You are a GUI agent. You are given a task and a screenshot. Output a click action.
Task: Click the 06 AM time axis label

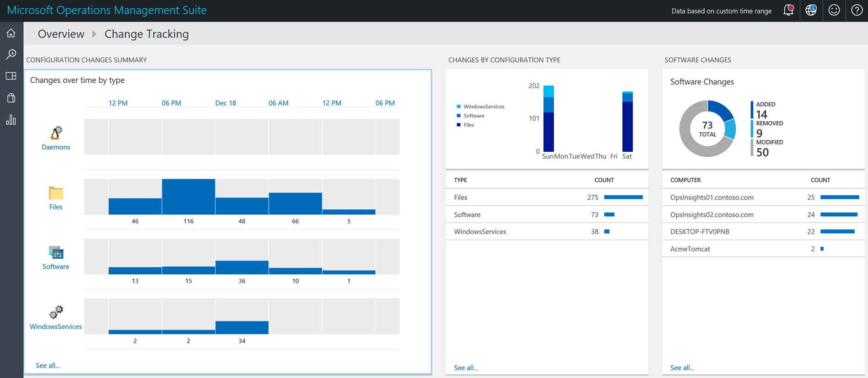279,103
